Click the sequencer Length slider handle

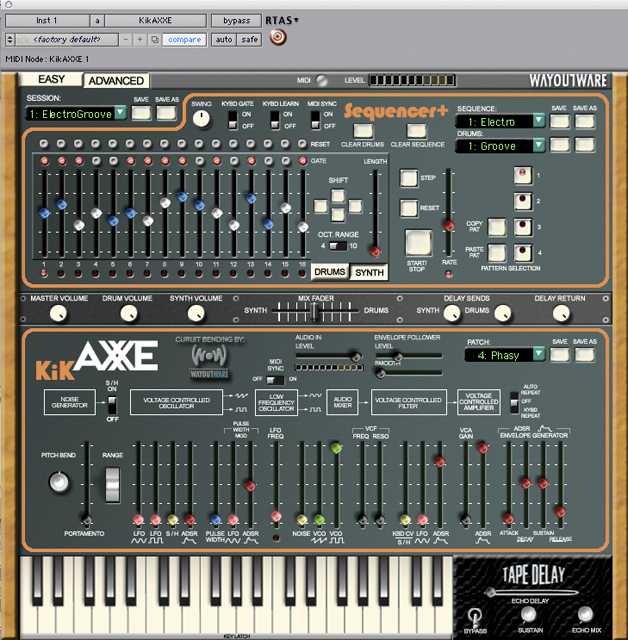375,251
